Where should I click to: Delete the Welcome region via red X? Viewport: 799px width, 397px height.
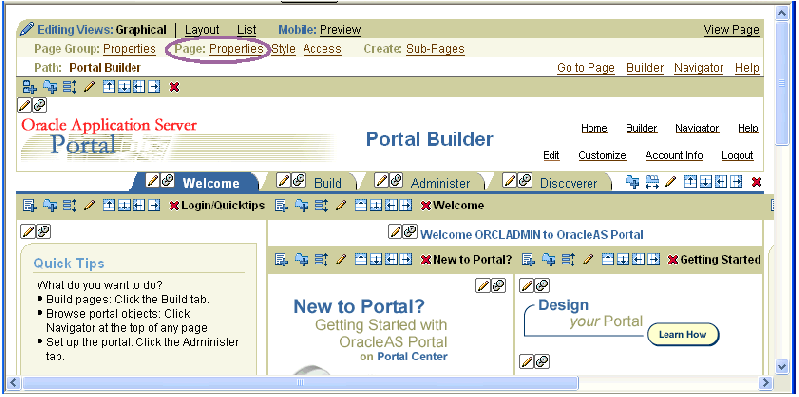click(426, 206)
